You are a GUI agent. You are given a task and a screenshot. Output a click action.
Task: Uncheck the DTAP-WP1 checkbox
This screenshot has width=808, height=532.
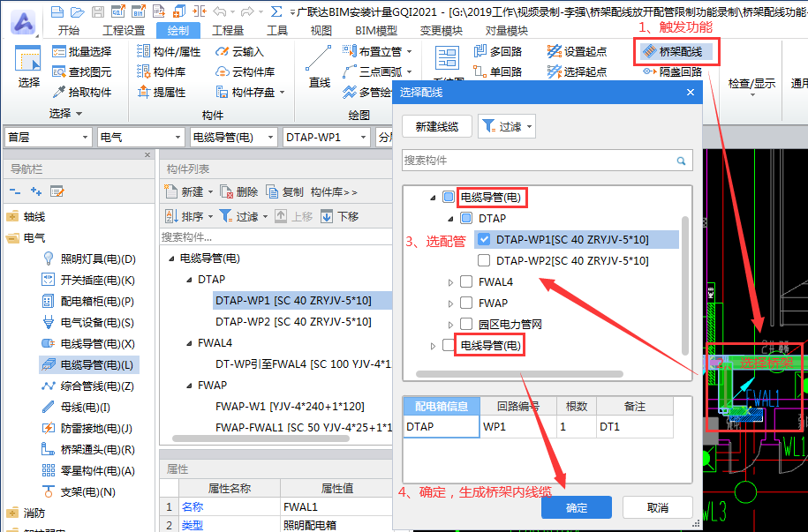click(x=483, y=239)
